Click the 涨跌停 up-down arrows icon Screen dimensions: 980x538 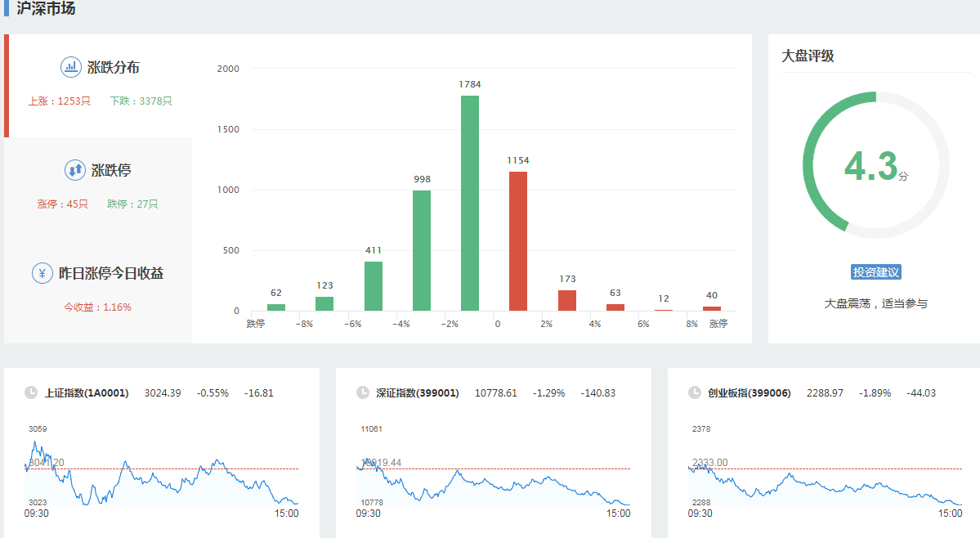pyautogui.click(x=75, y=170)
